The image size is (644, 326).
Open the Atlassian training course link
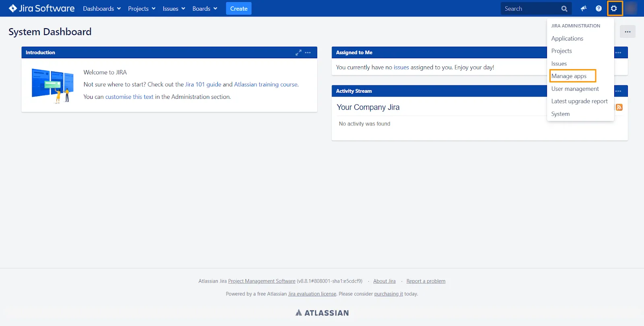pyautogui.click(x=266, y=84)
